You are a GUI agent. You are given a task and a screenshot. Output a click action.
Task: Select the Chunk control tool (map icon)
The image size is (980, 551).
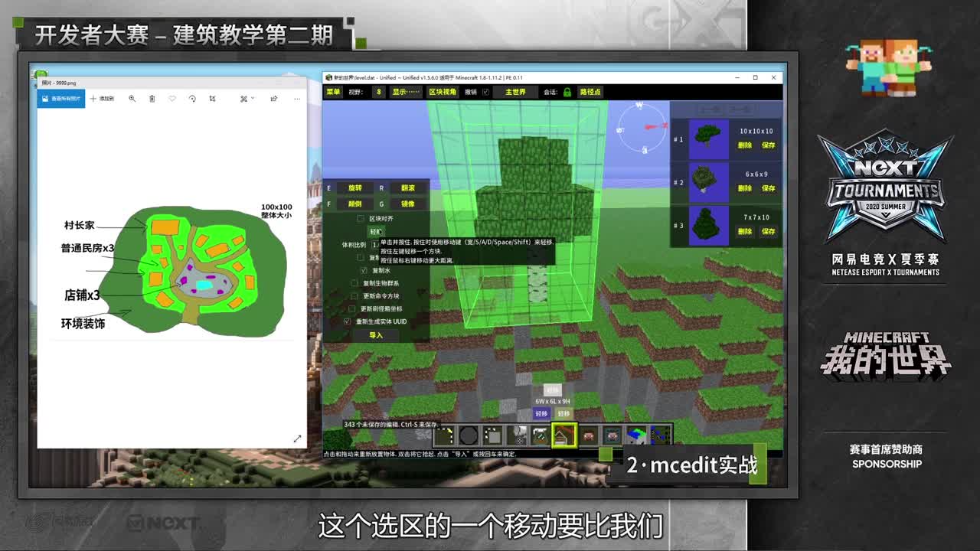(635, 435)
